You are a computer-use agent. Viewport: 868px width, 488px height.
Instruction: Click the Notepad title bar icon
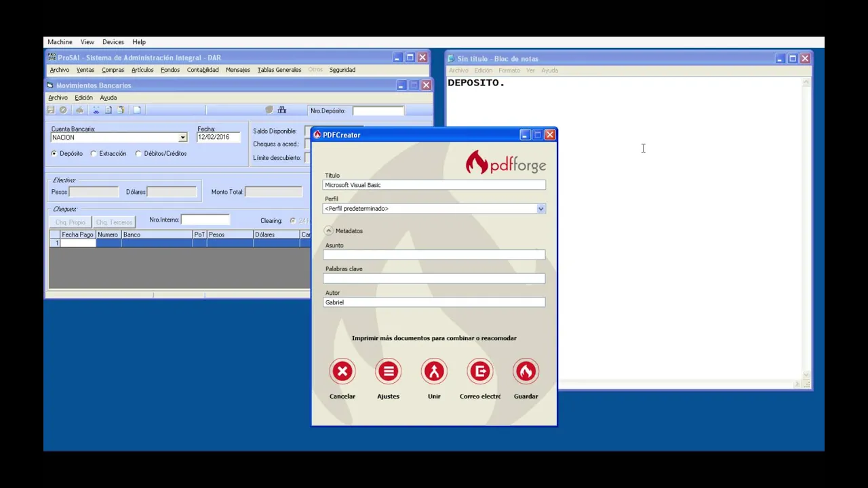451,59
